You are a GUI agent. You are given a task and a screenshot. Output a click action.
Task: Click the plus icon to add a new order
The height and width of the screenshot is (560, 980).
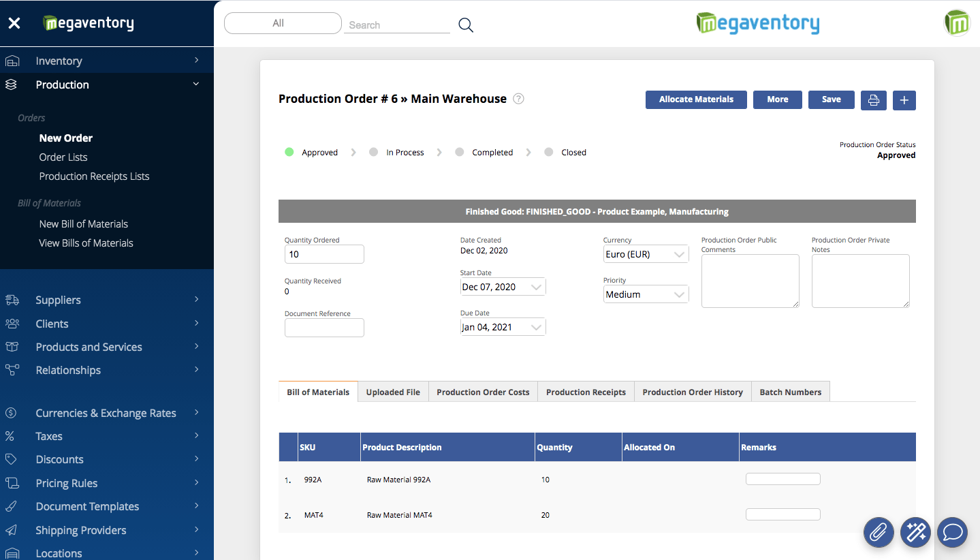click(x=904, y=99)
